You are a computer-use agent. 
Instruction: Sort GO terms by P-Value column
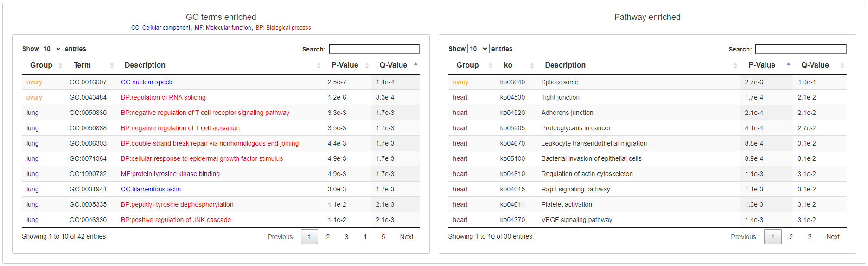tap(347, 65)
